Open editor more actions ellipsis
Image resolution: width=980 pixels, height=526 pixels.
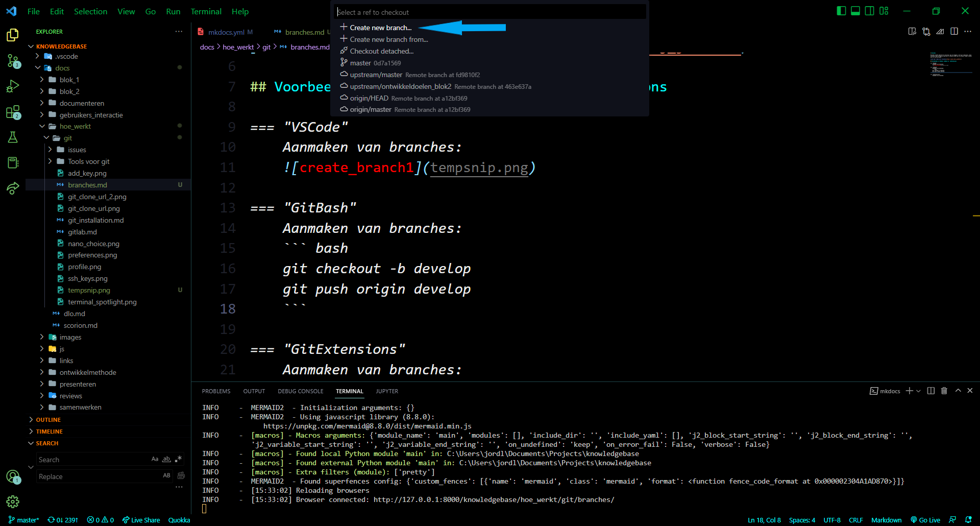pos(968,32)
